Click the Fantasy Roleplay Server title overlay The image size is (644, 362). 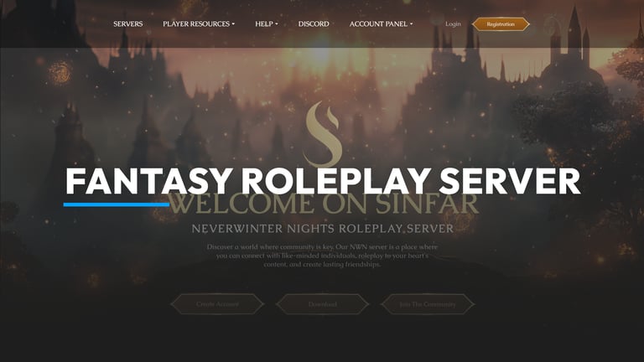click(x=323, y=181)
